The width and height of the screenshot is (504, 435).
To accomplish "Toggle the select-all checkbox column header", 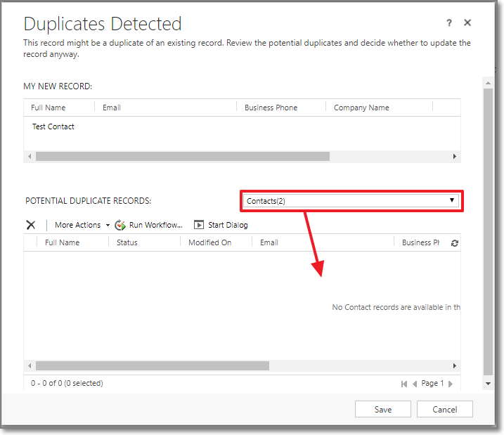I will point(31,242).
